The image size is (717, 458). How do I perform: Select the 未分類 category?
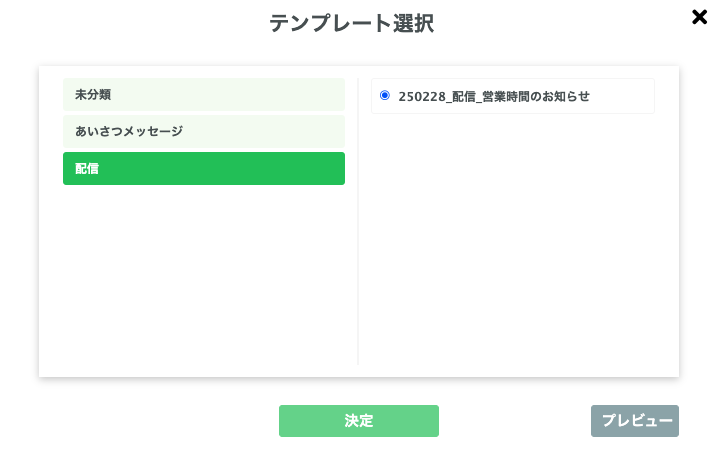tap(203, 95)
